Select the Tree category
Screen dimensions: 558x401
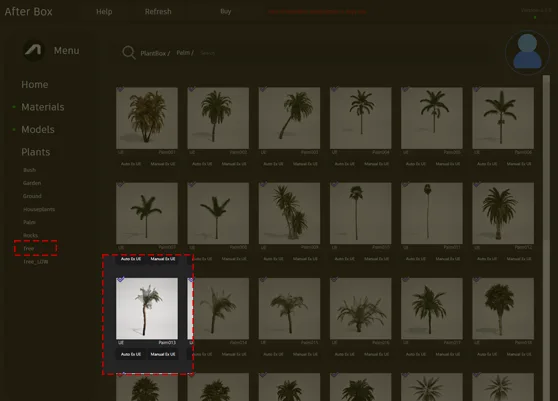click(x=29, y=248)
